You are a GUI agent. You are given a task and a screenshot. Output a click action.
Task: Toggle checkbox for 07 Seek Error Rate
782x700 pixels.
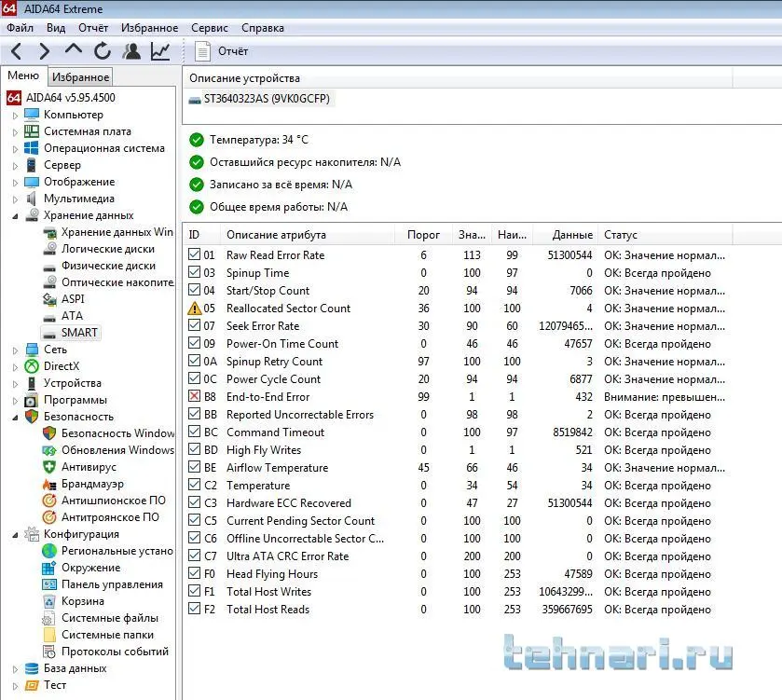point(194,325)
